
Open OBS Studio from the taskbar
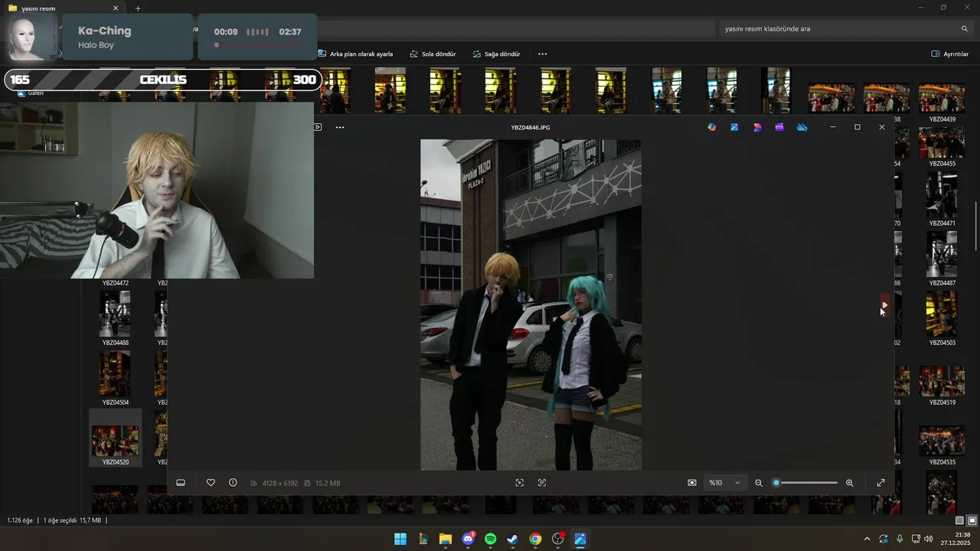coord(557,539)
